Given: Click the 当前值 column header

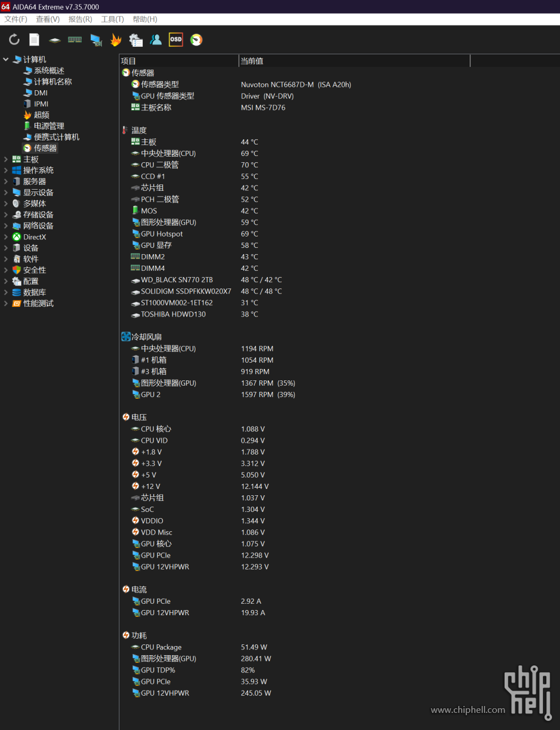Looking at the screenshot, I should click(x=354, y=61).
